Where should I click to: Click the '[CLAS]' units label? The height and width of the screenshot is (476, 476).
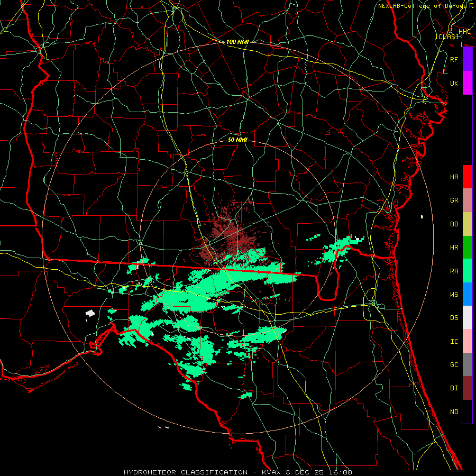pos(447,36)
